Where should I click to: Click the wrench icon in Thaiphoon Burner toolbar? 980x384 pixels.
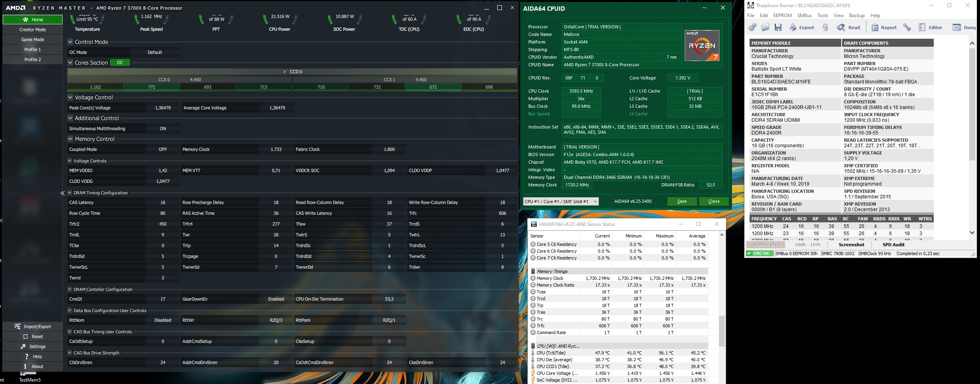[x=907, y=27]
